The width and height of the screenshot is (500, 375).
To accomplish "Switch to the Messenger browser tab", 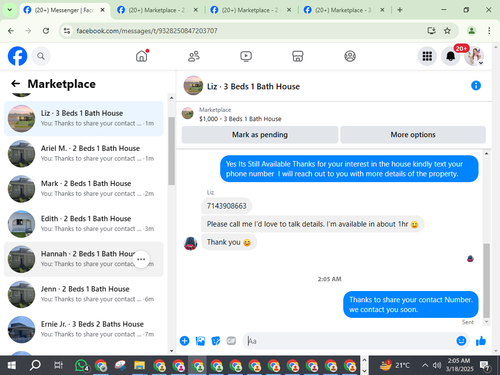I will point(65,10).
